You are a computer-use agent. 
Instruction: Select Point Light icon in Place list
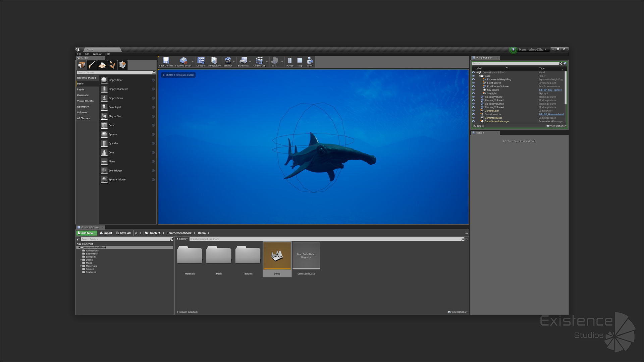104,107
